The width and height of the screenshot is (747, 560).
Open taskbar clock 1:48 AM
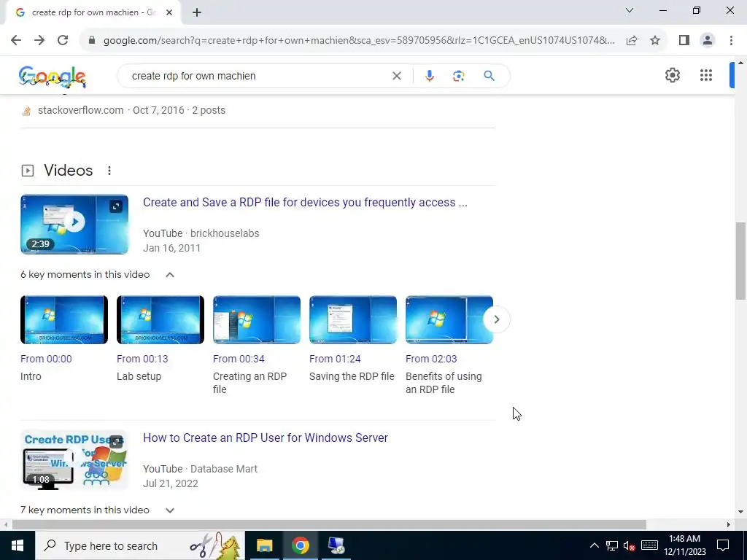[684, 545]
